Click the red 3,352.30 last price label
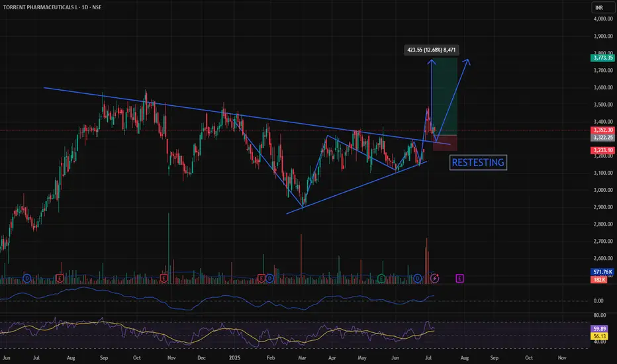The width and height of the screenshot is (617, 364). [x=602, y=130]
